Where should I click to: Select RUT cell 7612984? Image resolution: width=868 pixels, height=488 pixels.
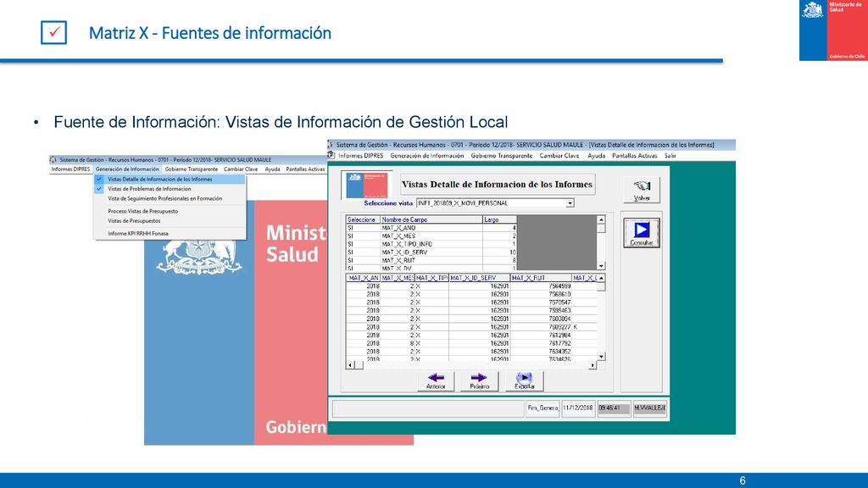tap(541, 335)
